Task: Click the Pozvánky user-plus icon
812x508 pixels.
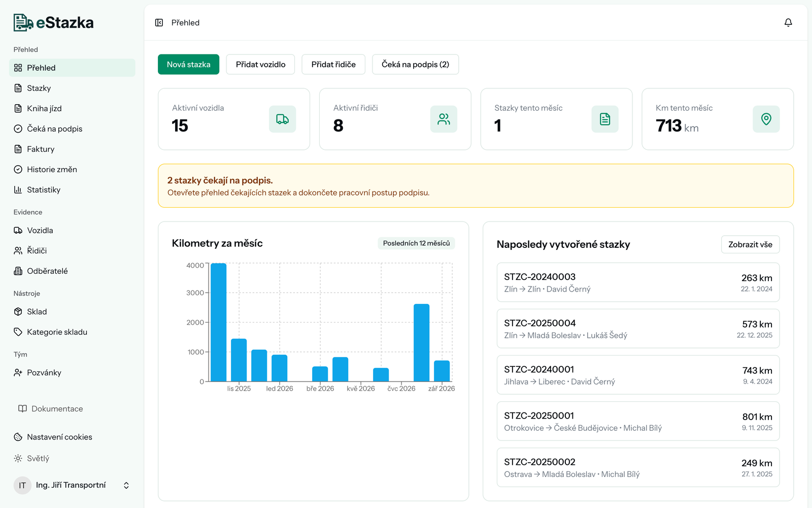Action: click(18, 372)
